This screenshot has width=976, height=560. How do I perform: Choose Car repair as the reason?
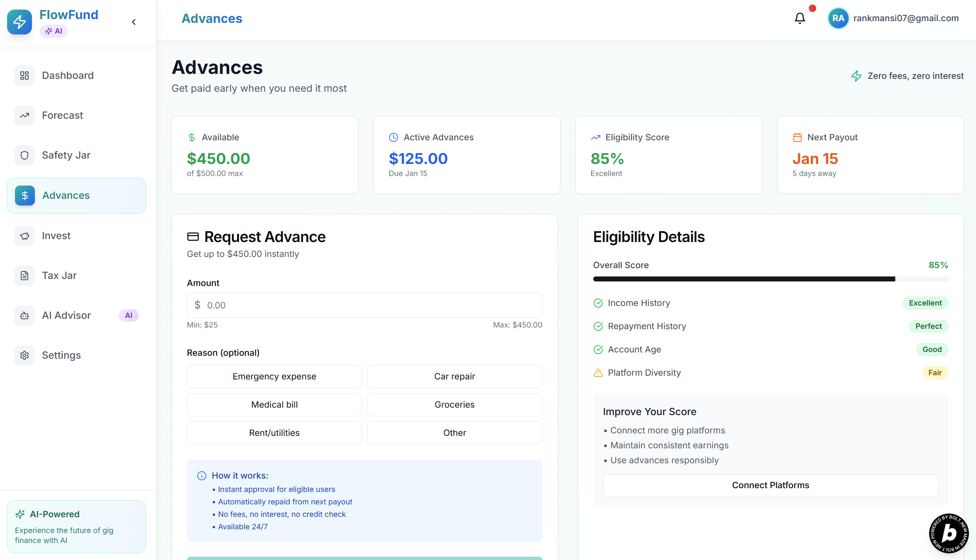[454, 377]
